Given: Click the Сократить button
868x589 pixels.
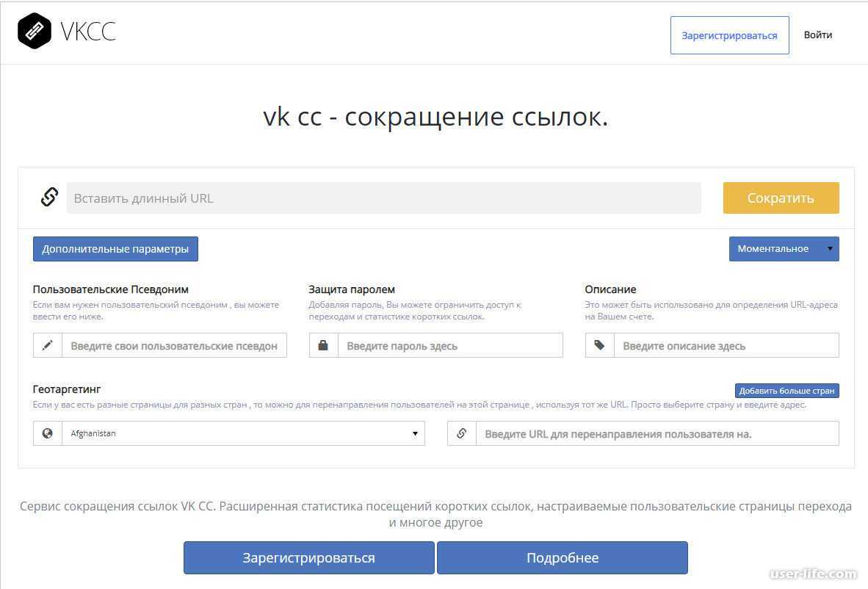Looking at the screenshot, I should click(x=781, y=198).
